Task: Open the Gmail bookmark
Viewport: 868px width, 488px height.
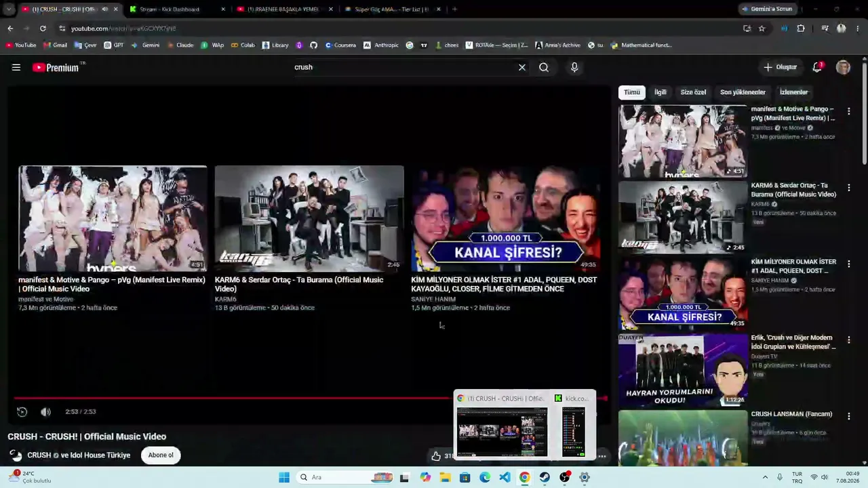Action: click(55, 45)
